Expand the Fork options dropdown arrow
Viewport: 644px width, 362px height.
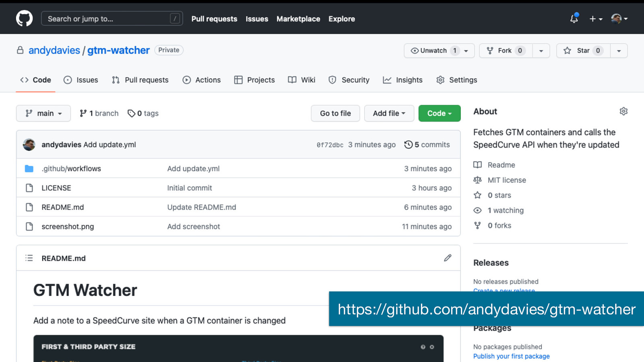(x=541, y=51)
